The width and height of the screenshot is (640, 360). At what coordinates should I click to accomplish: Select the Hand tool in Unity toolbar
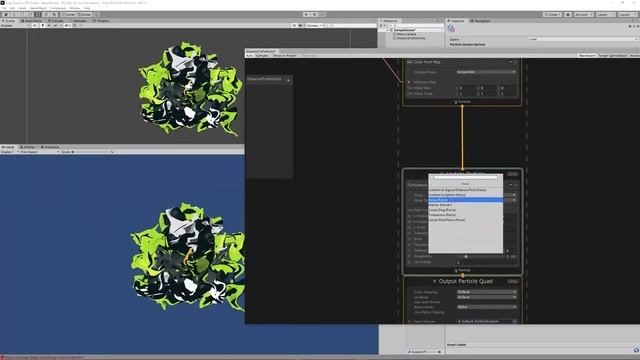(x=6, y=15)
